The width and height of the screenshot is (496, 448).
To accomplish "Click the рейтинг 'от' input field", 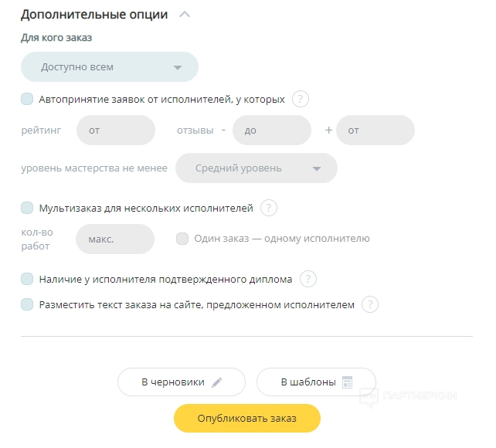I will (116, 130).
